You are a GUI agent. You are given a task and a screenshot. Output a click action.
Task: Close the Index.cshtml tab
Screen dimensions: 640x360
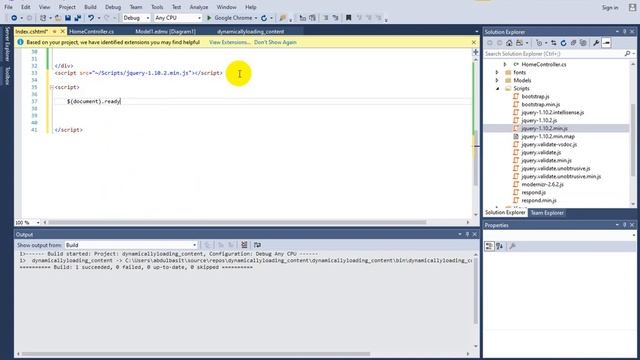[x=62, y=31]
